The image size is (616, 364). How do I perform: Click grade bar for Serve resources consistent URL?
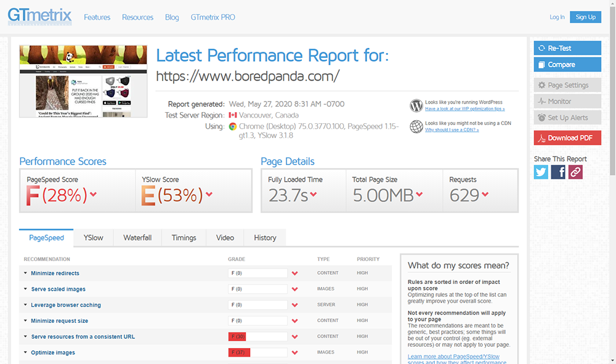pyautogui.click(x=257, y=336)
